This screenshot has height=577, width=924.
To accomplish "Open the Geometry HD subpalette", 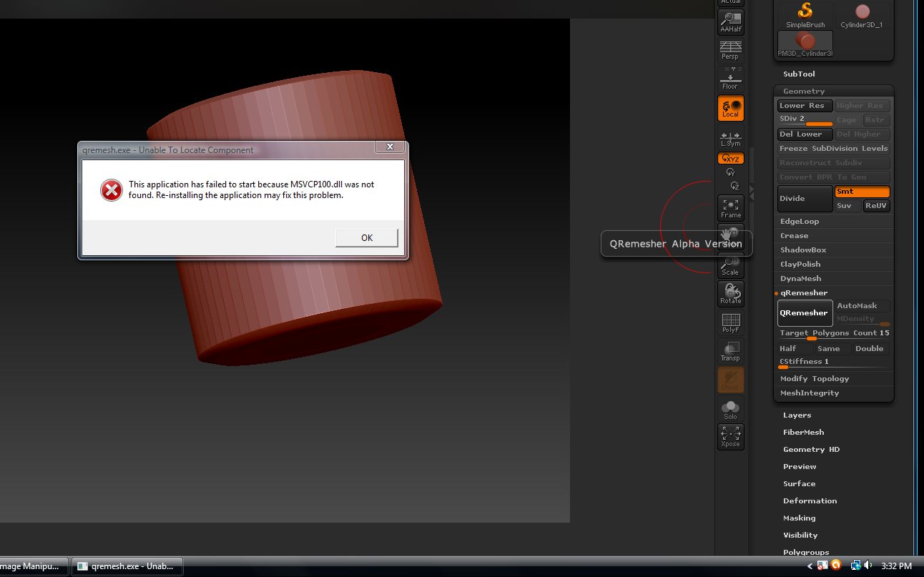I will [812, 450].
